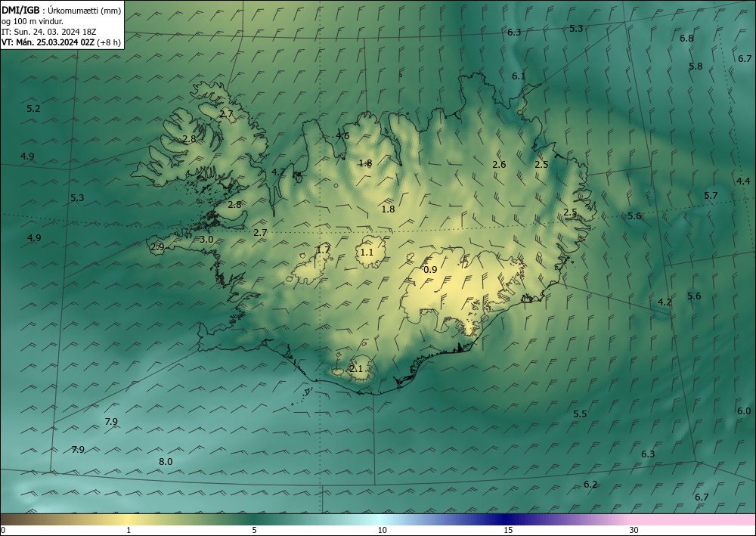Screen dimensions: 756x536
Task: Click the pale yellow colorbar segment above 1
Action: [129, 519]
